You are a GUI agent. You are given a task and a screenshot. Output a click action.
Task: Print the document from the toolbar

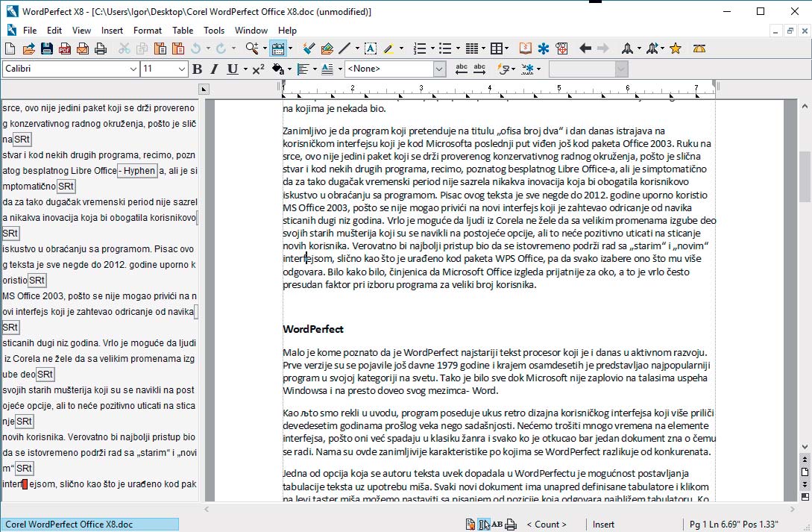(101, 48)
